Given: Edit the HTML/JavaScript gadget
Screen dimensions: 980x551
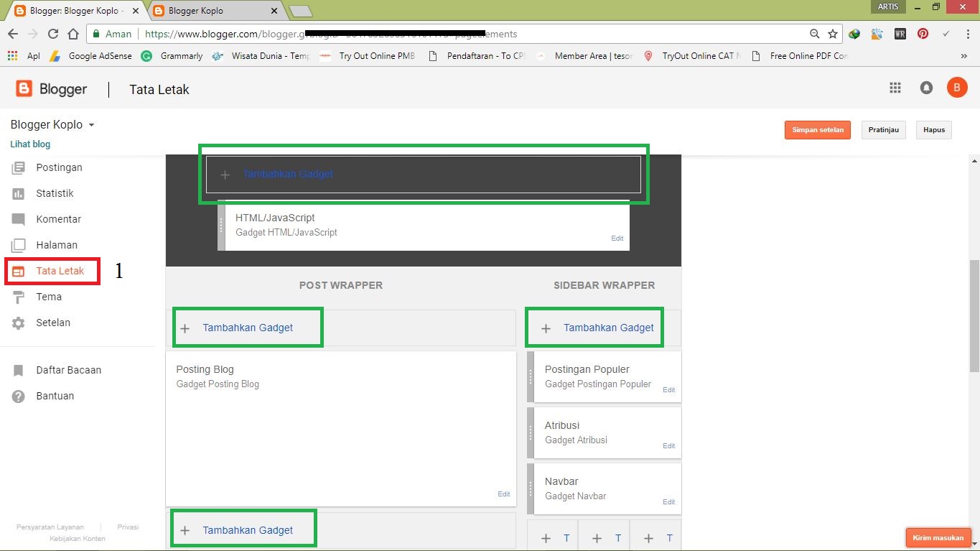Looking at the screenshot, I should point(617,239).
